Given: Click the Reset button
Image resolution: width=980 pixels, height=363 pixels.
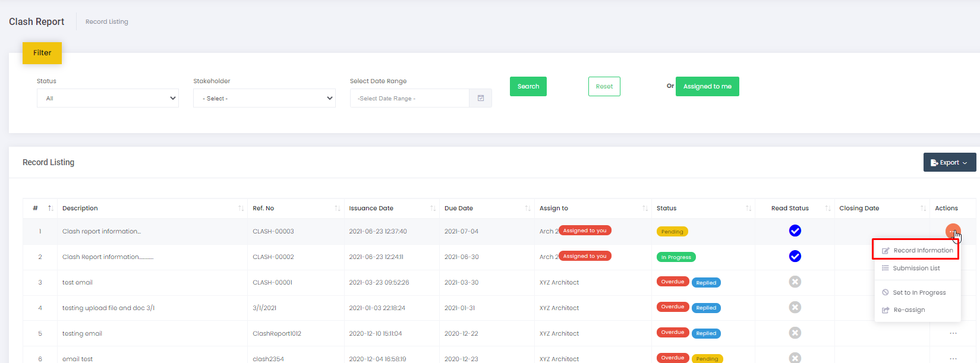Looking at the screenshot, I should click(x=604, y=86).
